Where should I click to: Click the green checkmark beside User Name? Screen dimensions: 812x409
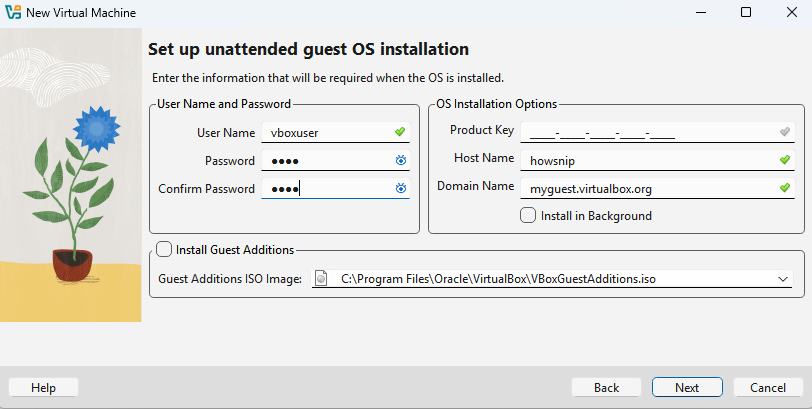coord(400,132)
